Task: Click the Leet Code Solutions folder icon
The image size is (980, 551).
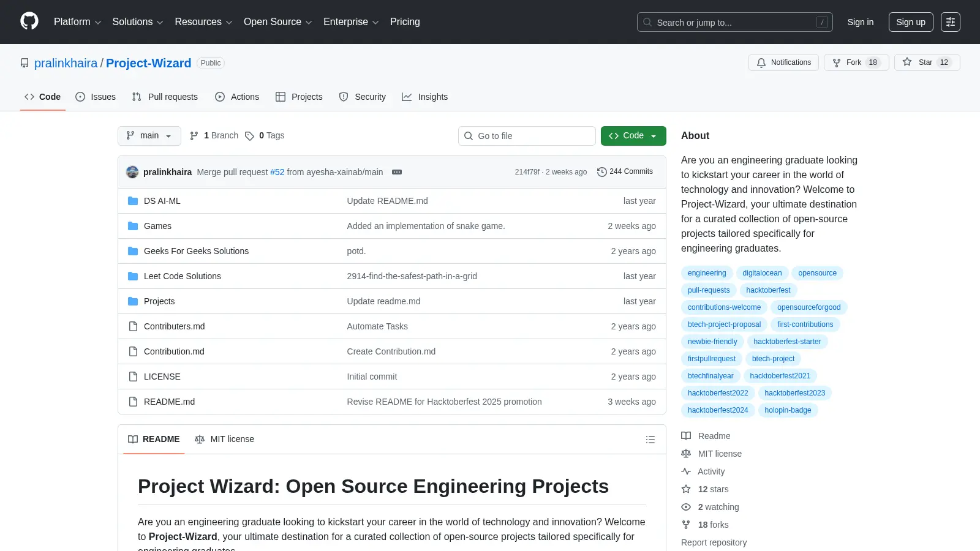Action: [133, 276]
